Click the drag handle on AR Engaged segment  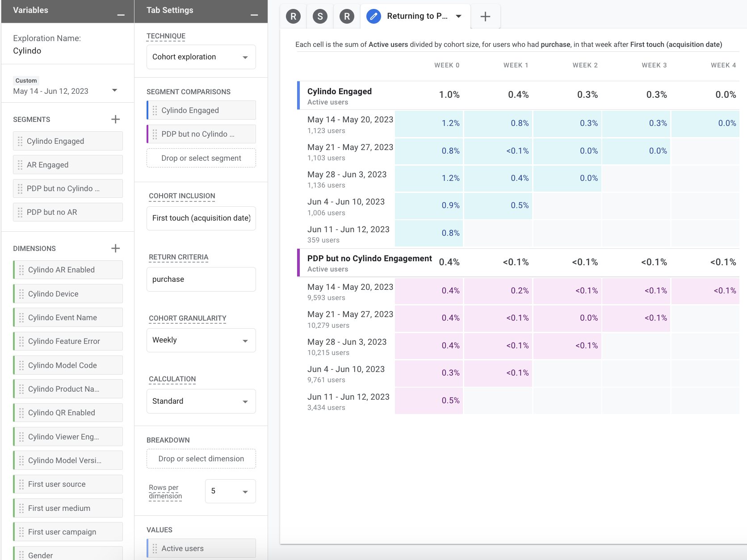(x=20, y=165)
